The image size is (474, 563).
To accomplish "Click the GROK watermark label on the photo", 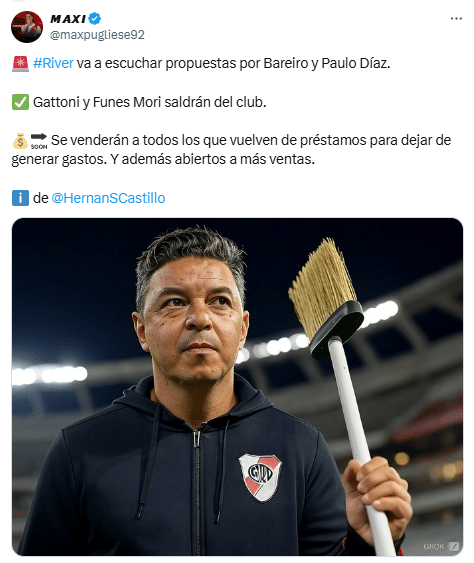I will pos(434,546).
